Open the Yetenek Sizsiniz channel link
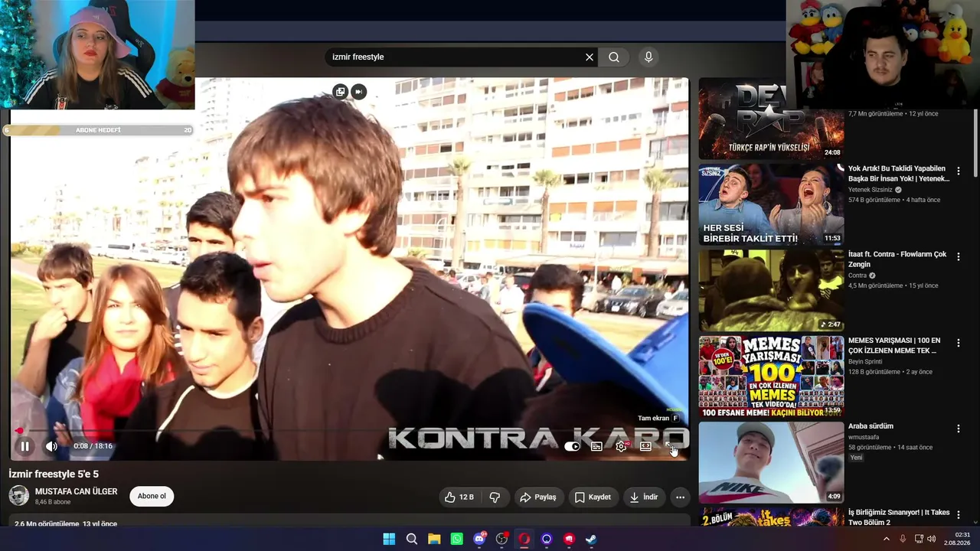 click(x=871, y=190)
